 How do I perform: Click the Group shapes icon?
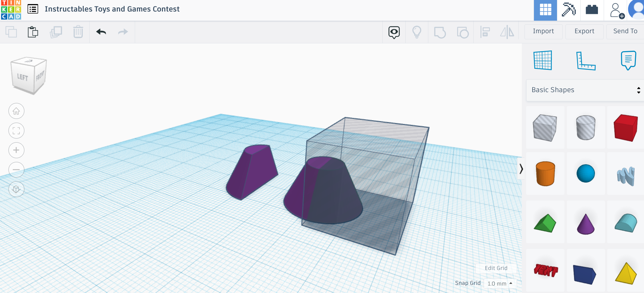(440, 33)
